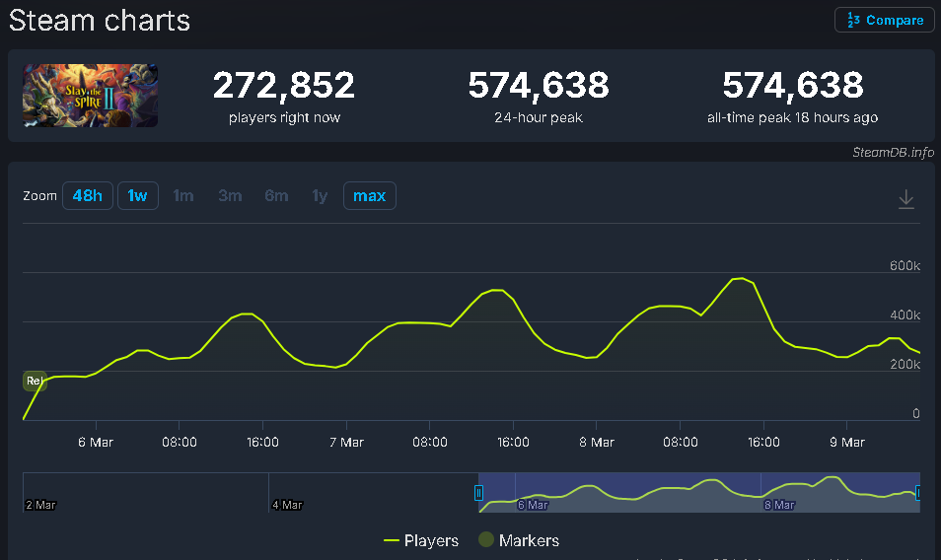Choose the 1m zoom option
941x560 pixels.
click(183, 195)
